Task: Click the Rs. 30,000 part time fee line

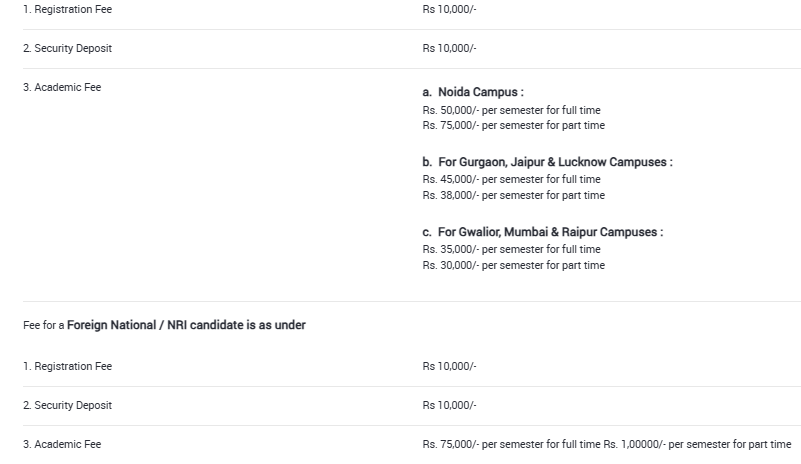Action: coord(513,265)
